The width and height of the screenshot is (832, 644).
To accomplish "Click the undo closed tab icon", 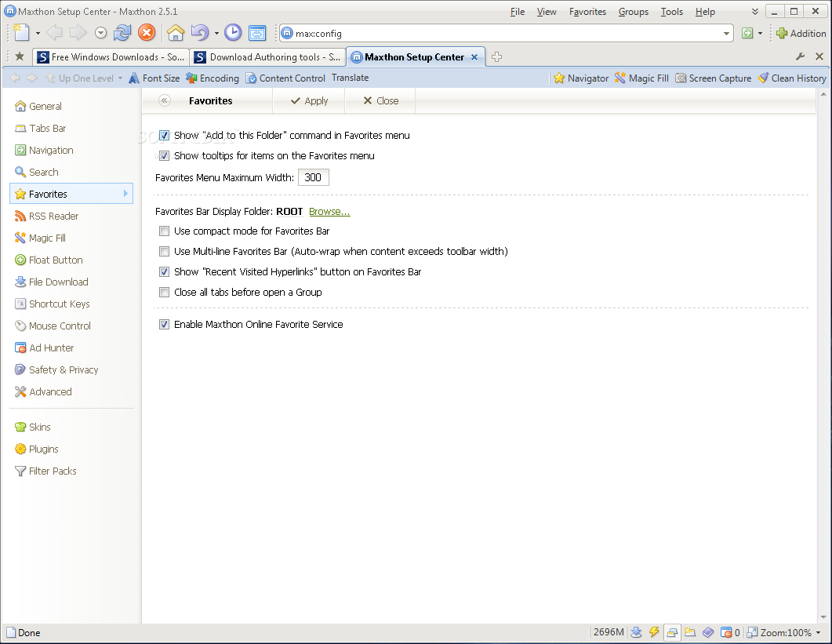I will pos(199,33).
